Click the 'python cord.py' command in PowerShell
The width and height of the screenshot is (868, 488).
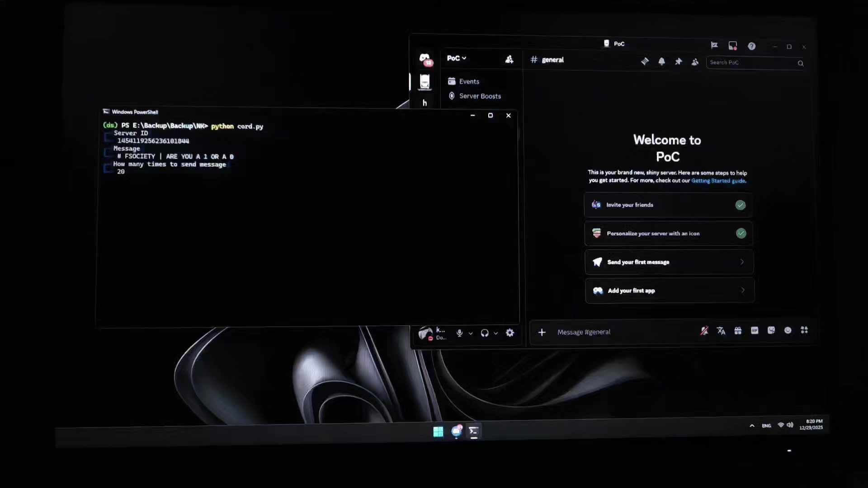237,127
